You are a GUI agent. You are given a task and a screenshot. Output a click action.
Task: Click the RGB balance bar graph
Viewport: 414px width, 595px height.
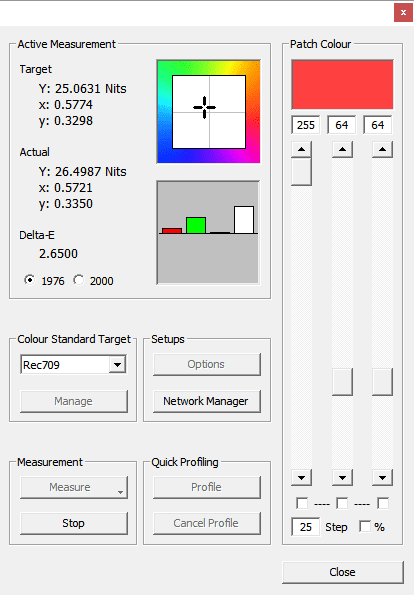pyautogui.click(x=208, y=232)
